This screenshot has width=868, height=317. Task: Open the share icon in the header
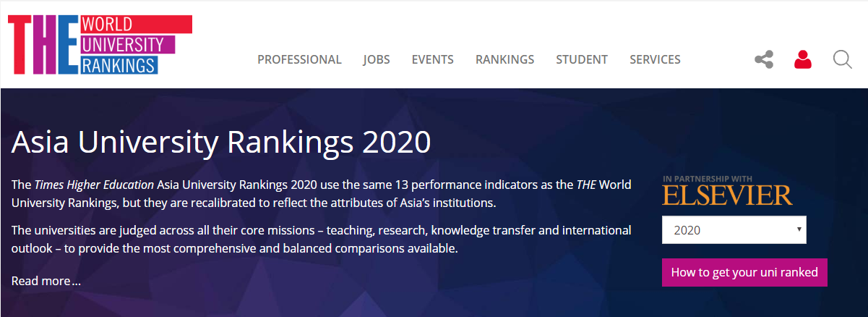[x=764, y=59]
